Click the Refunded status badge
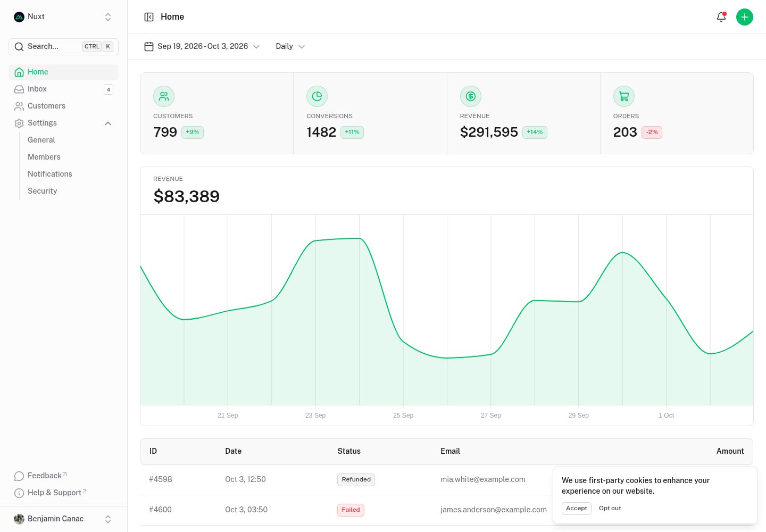This screenshot has height=532, width=766. (356, 480)
